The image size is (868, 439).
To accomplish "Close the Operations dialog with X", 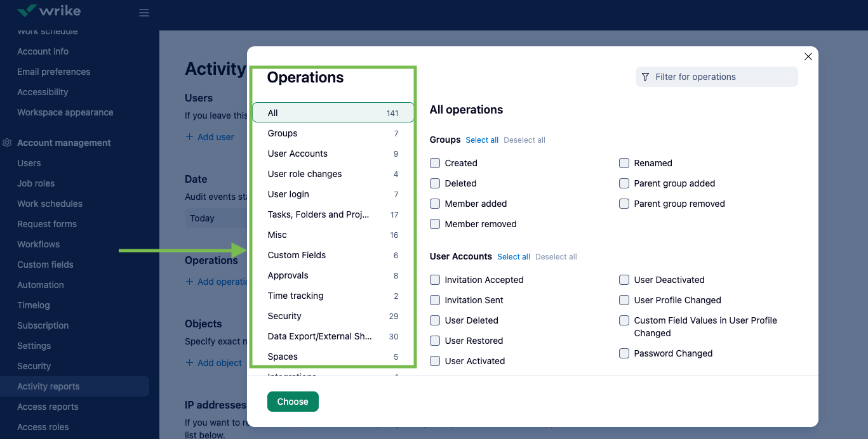I will click(808, 56).
